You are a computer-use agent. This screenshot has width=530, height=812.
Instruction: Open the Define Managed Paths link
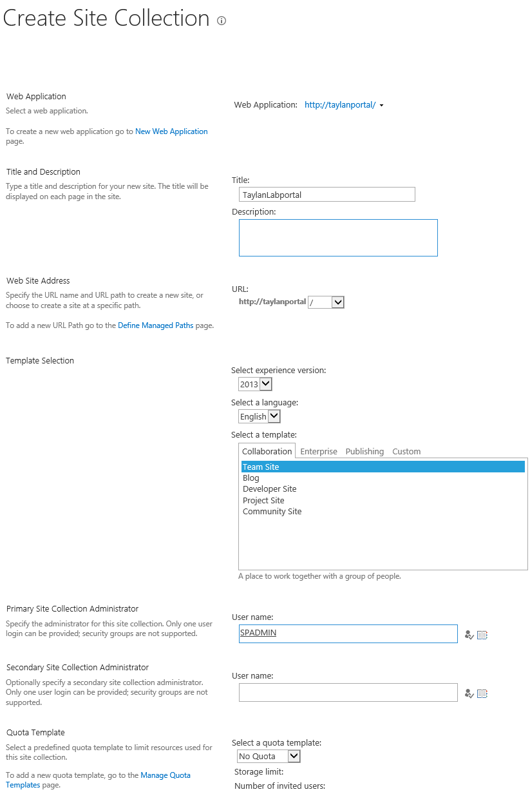click(x=155, y=326)
